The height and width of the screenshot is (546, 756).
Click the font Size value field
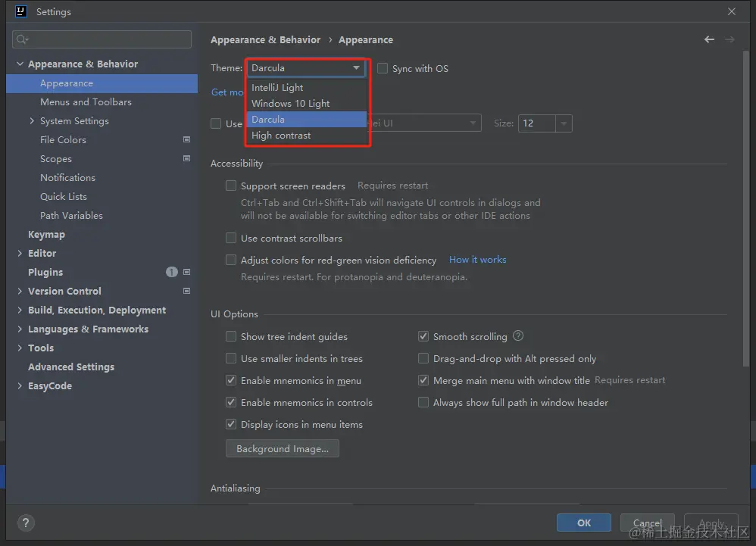tap(537, 123)
